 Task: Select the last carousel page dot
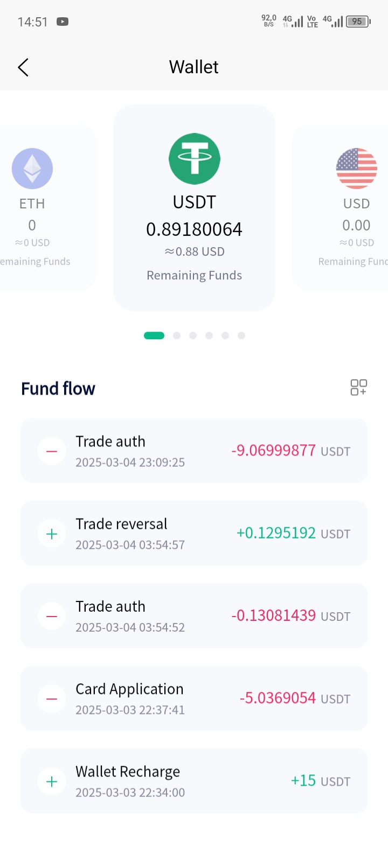[241, 335]
